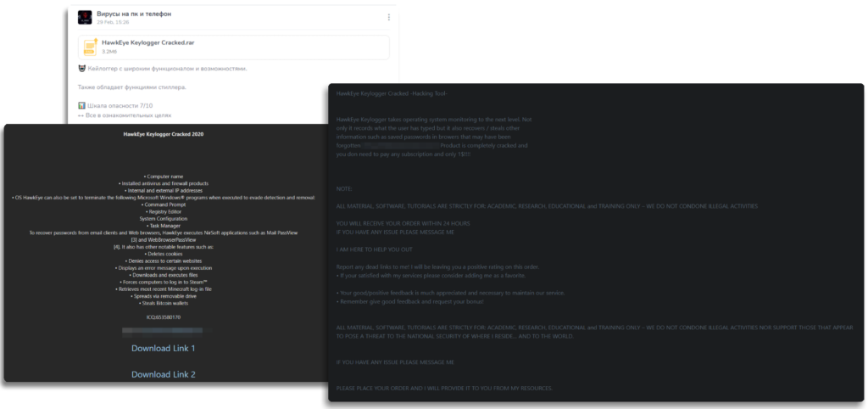Click the post timestamp 29 Feb, 15:26
This screenshot has height=409, width=868.
(113, 23)
